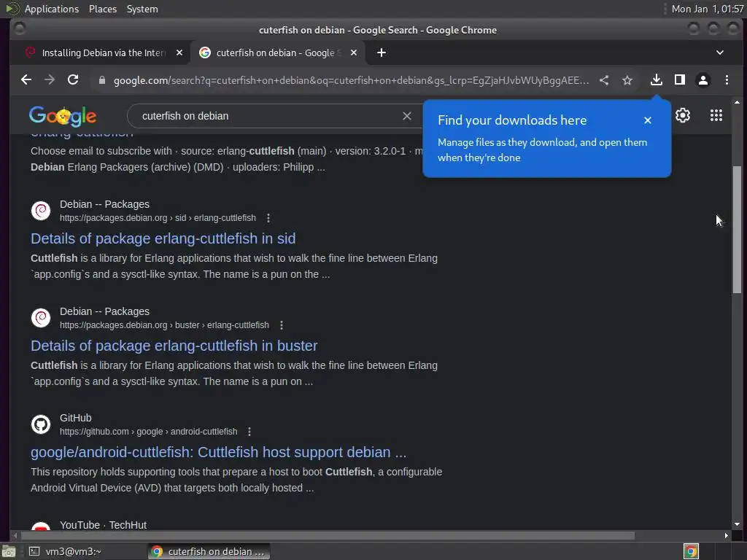Click show desktop icon in taskbar
Screen dimensions: 747x560
tap(9, 551)
